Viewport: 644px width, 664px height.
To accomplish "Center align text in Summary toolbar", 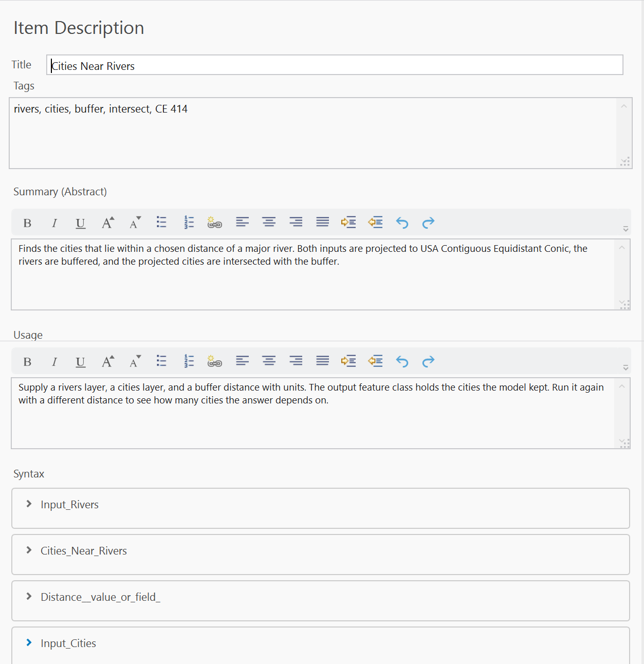I will pos(269,222).
